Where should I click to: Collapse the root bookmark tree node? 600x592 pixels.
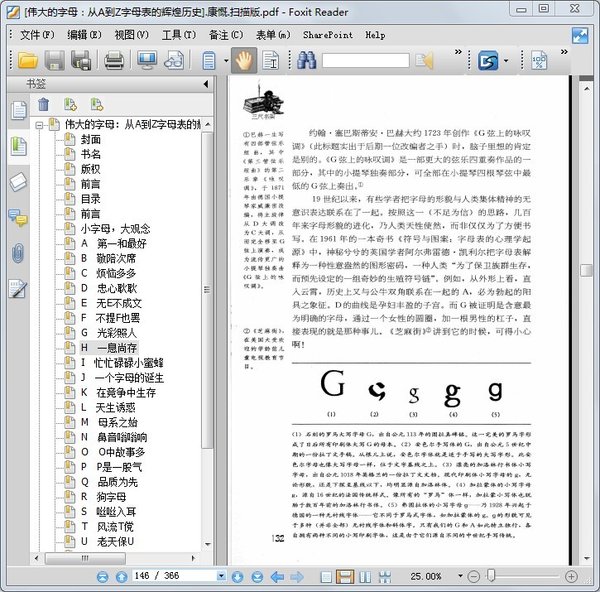click(x=39, y=125)
